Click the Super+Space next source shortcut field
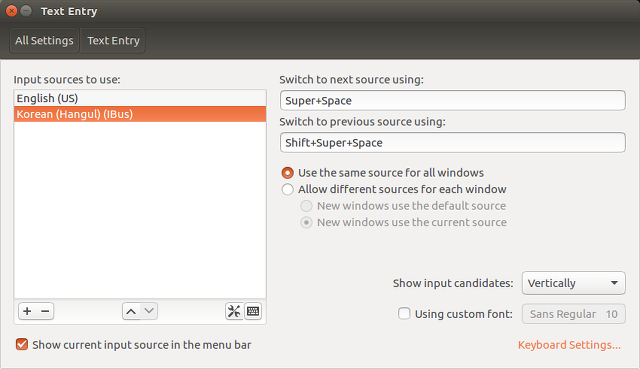640x369 pixels. tap(453, 100)
